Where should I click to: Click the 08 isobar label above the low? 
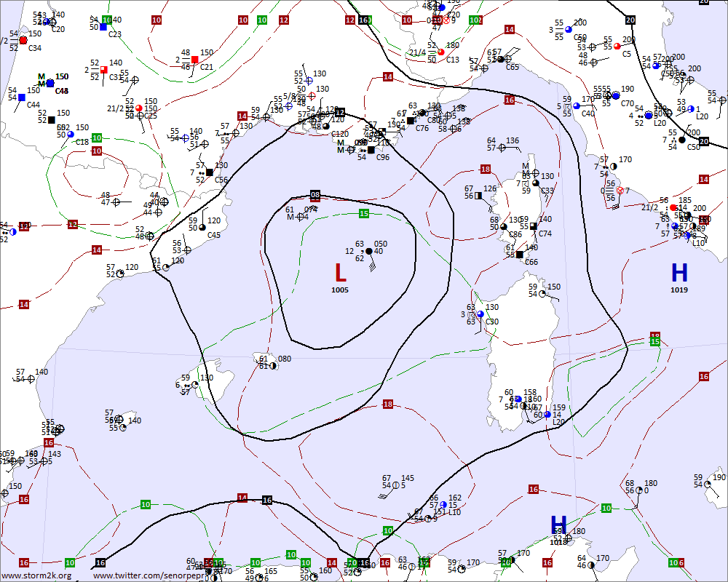315,195
